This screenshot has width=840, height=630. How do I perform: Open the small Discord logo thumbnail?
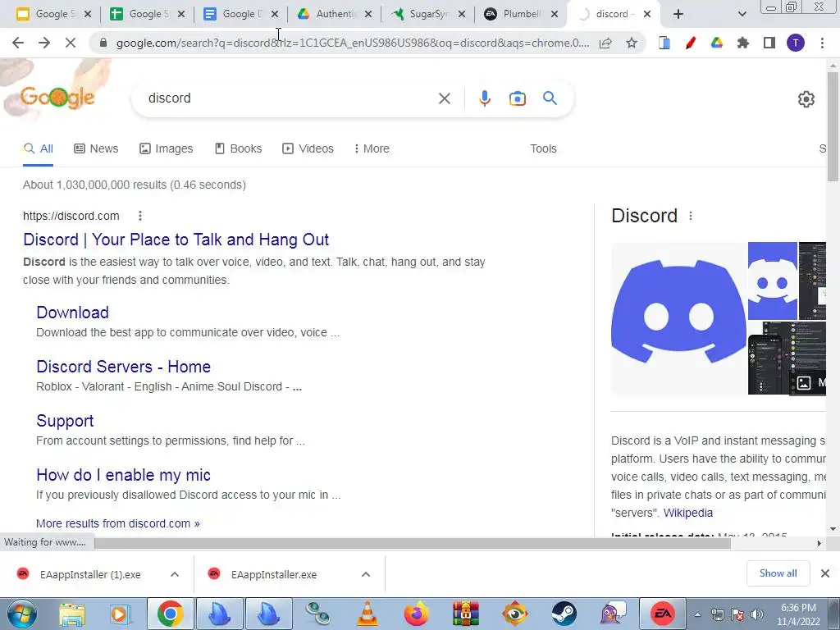coord(773,281)
